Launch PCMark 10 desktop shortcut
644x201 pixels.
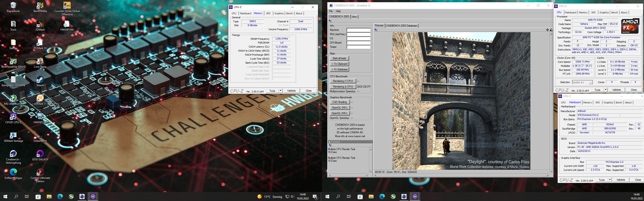40,44
